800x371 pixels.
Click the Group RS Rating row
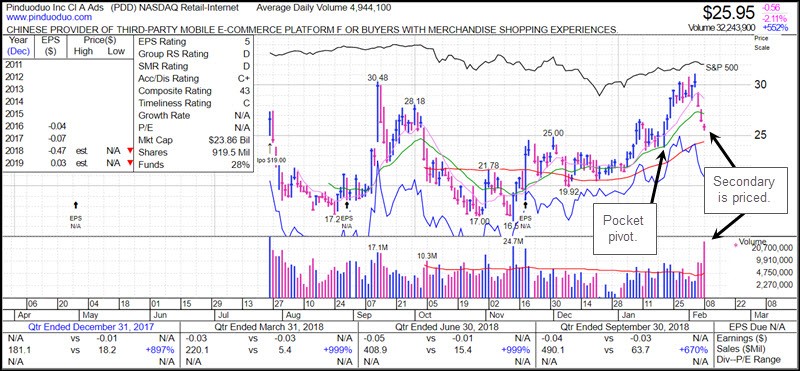click(x=194, y=54)
